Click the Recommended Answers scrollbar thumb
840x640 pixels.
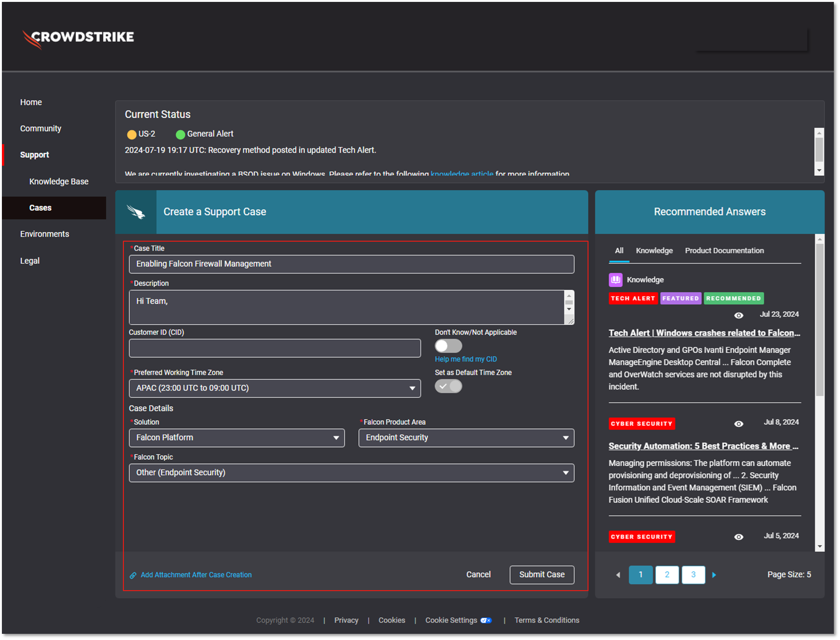coord(820,320)
